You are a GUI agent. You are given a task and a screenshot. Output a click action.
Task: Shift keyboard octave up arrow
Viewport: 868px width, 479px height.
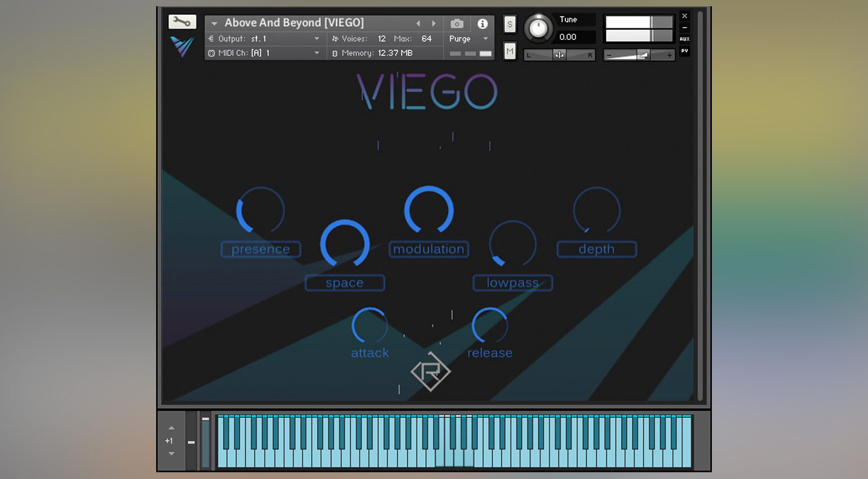coord(171,428)
